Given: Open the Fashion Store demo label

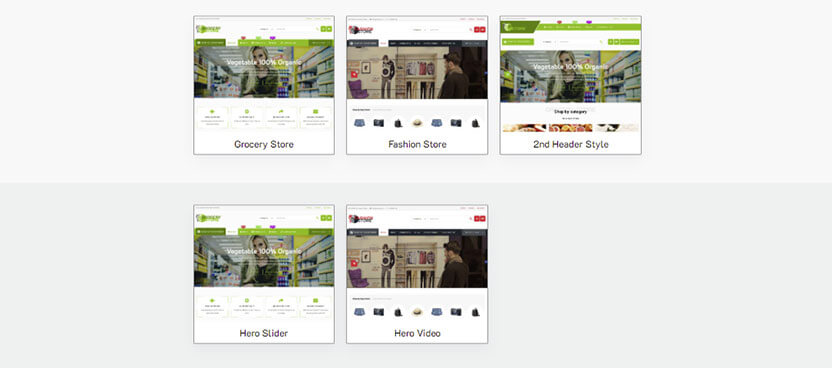Looking at the screenshot, I should click(x=417, y=144).
